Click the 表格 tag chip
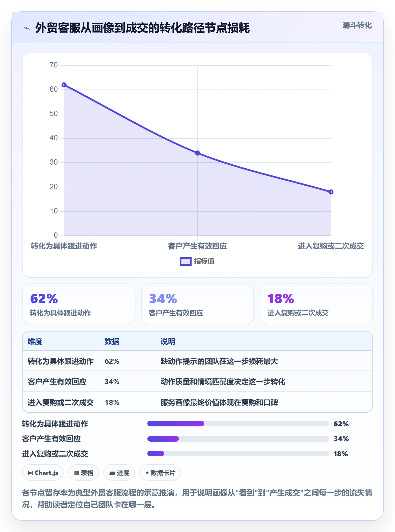Screen dimensions: 395x532 [84, 473]
